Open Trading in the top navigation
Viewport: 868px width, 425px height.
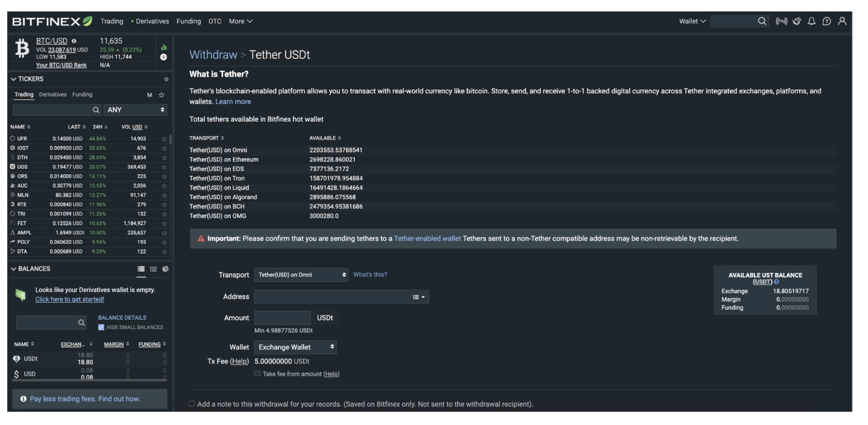click(x=112, y=21)
